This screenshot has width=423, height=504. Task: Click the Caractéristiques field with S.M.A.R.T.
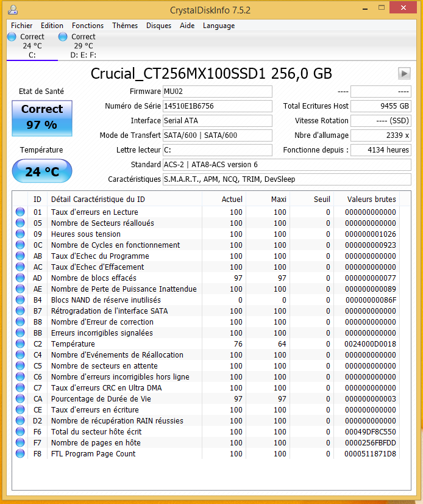(287, 179)
